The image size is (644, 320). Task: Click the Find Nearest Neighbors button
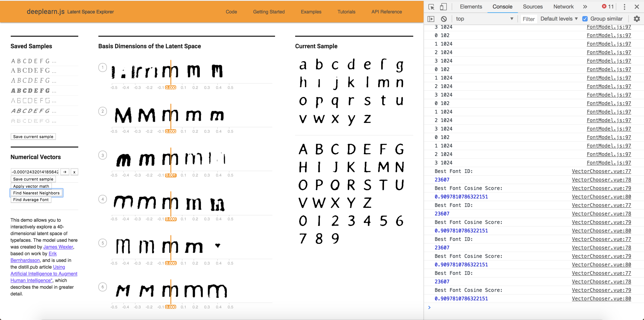(x=36, y=193)
